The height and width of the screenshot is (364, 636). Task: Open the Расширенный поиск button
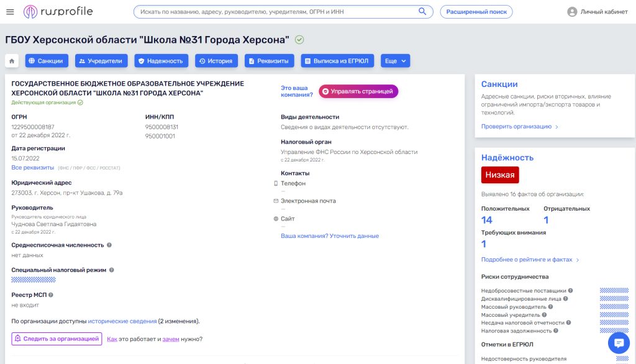[x=476, y=12]
